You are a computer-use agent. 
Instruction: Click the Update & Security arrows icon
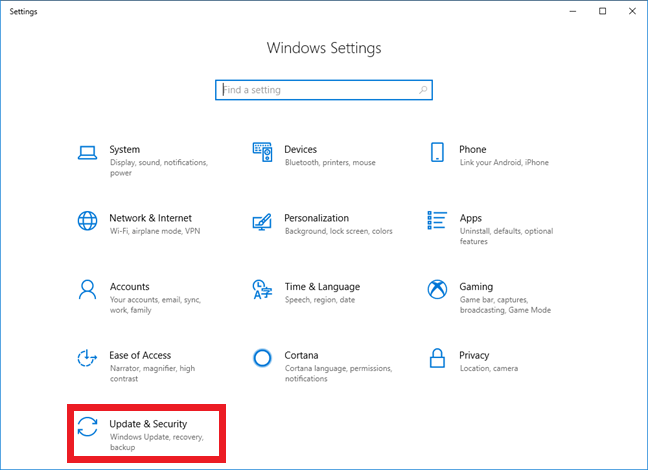coord(87,427)
